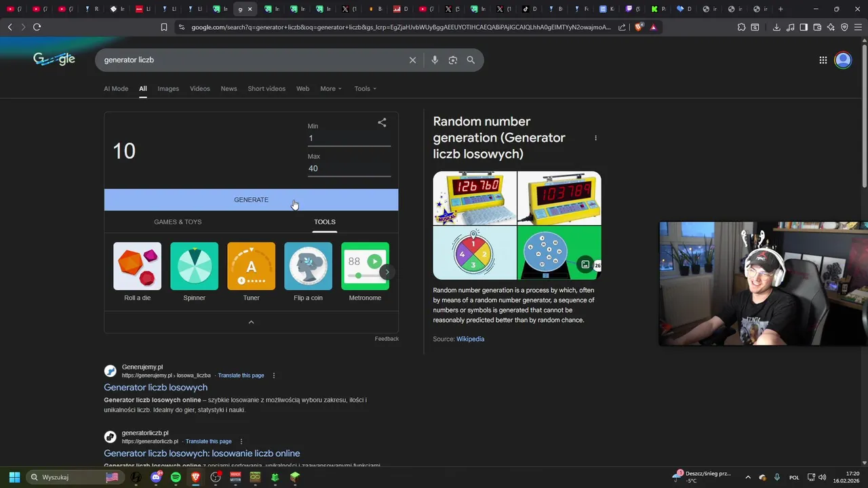Open Leo AI sparkle icon

[x=831, y=27]
